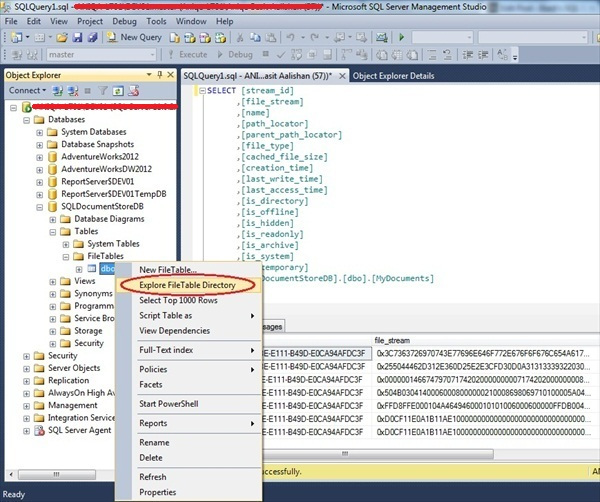Expand the Server Objects node
This screenshot has height=502, width=600.
[x=26, y=368]
